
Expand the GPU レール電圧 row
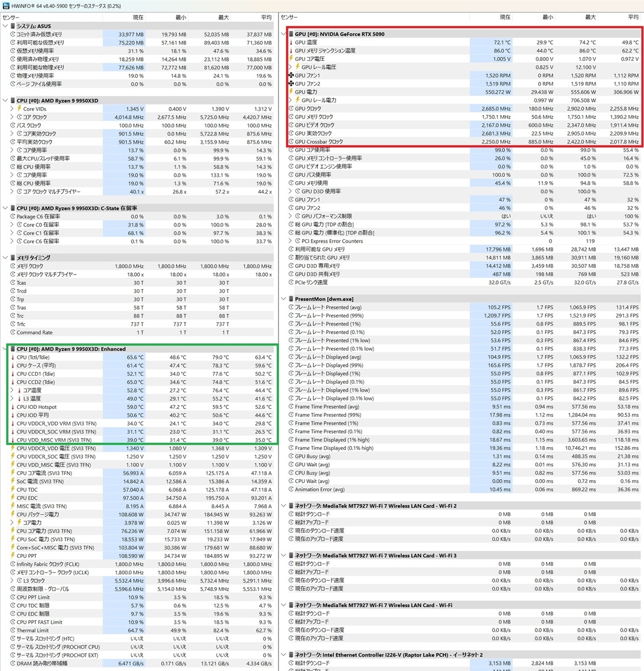tap(291, 67)
